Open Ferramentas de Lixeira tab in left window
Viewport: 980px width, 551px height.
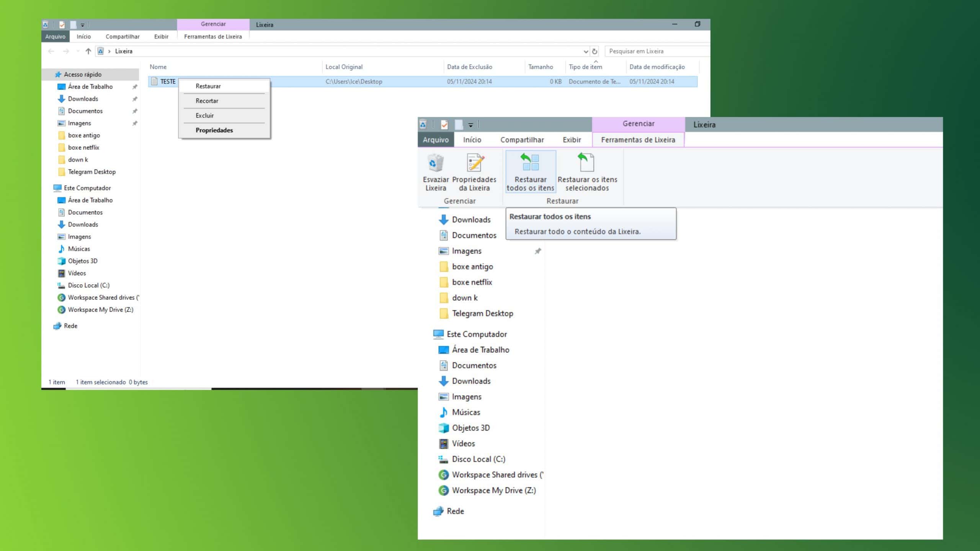[x=213, y=37]
